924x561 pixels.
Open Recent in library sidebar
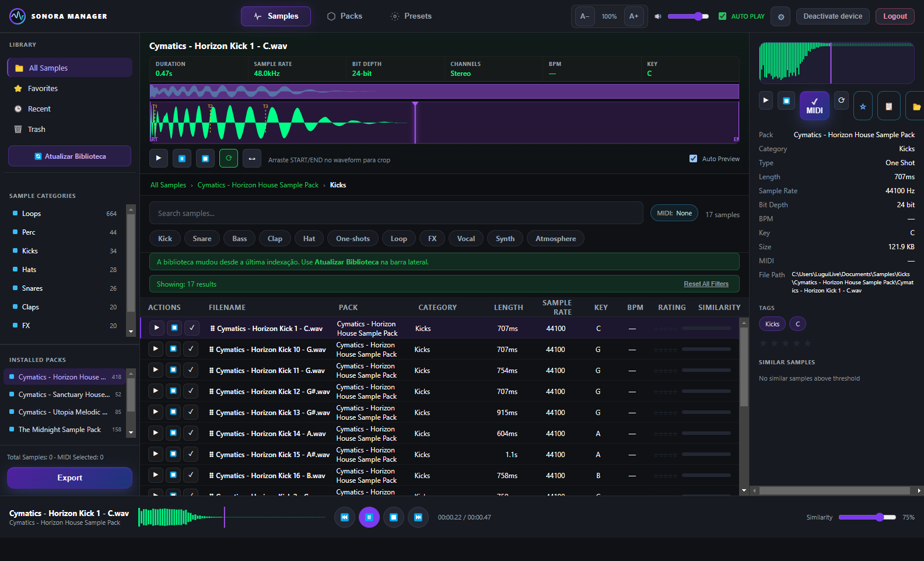click(x=69, y=109)
